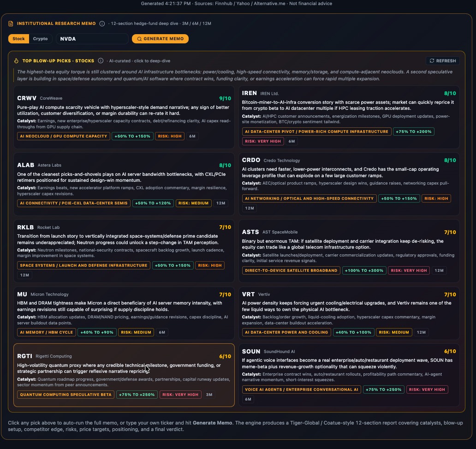Click Space Systems / Launch and Defense tag
Screen dimensions: 476x449
(x=83, y=265)
